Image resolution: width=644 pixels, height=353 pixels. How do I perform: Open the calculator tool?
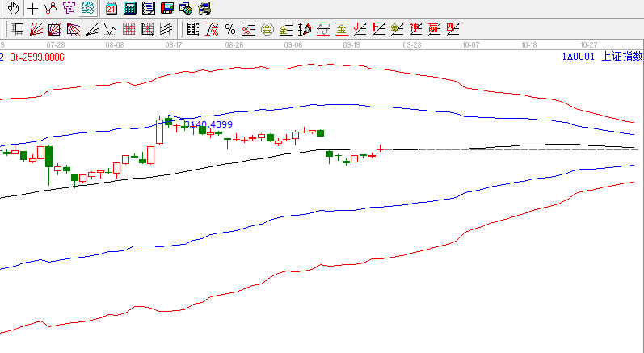[x=129, y=9]
